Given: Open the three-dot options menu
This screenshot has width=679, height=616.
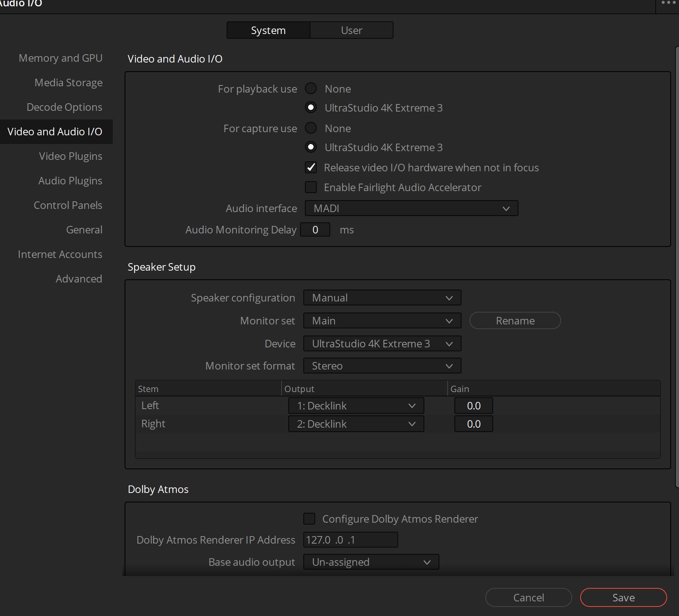Looking at the screenshot, I should pyautogui.click(x=668, y=3).
